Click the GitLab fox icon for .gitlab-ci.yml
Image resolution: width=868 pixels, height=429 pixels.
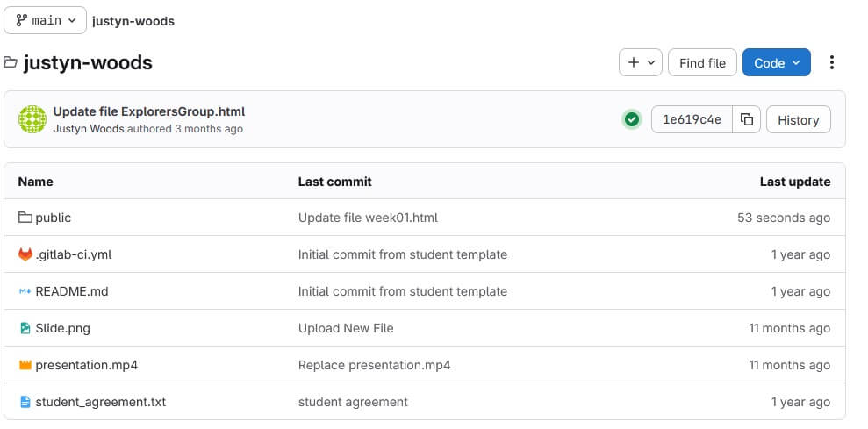(x=25, y=254)
